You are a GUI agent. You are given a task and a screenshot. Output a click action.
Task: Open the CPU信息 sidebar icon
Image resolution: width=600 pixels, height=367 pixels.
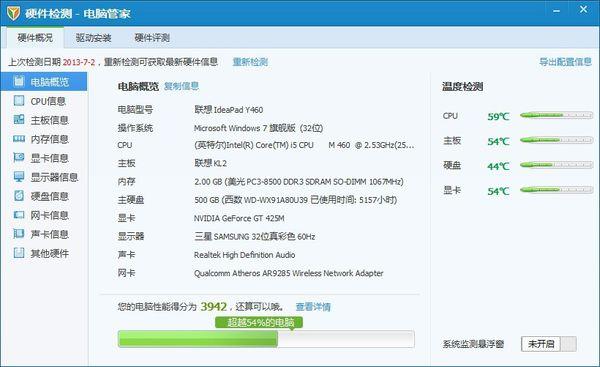[19, 101]
